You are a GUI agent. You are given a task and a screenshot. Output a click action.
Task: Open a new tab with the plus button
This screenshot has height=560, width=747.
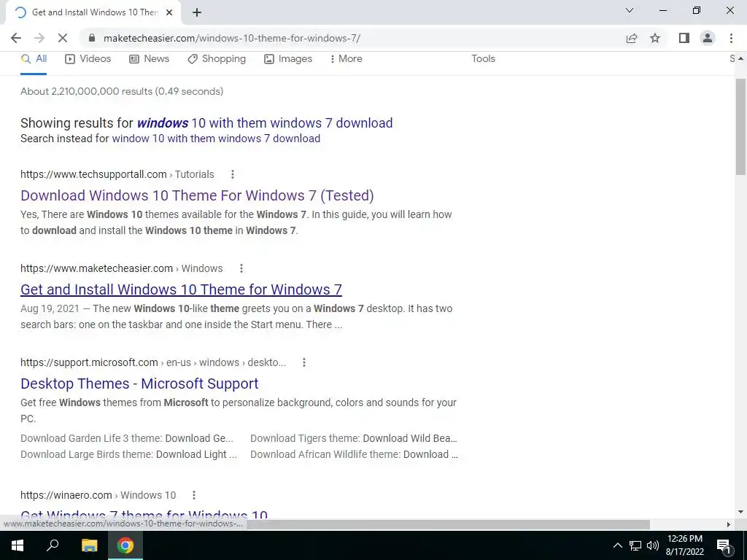coord(197,12)
